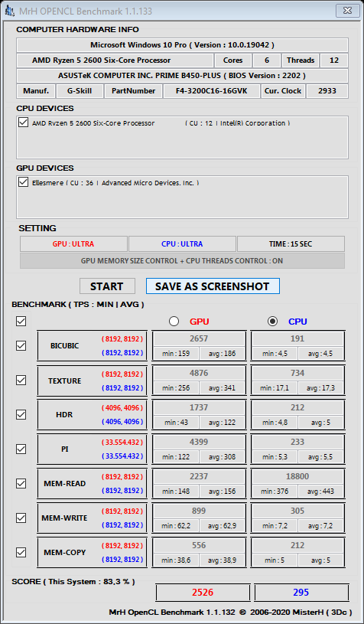Click the 2933 current clock value
Viewport: 364px width, 624px height.
point(327,91)
